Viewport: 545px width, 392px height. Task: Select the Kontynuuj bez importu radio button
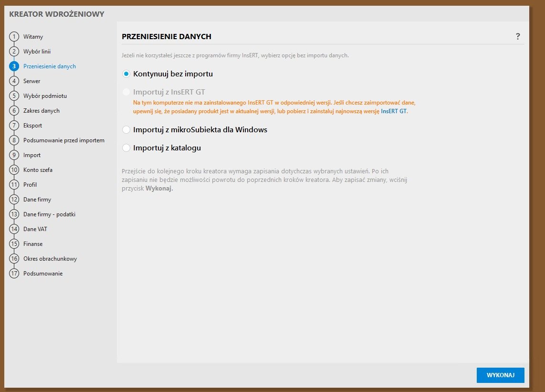pos(126,74)
